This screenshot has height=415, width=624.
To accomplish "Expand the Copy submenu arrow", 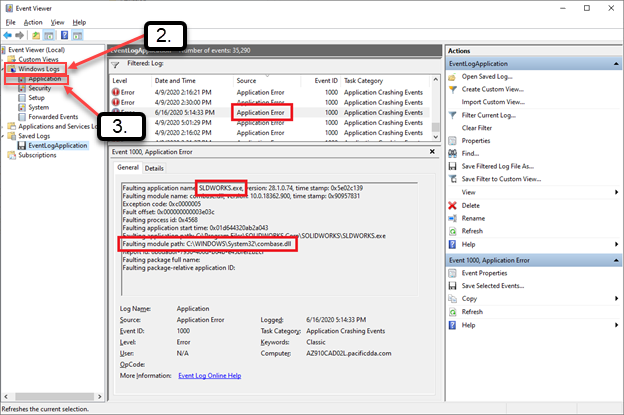I will pyautogui.click(x=616, y=298).
